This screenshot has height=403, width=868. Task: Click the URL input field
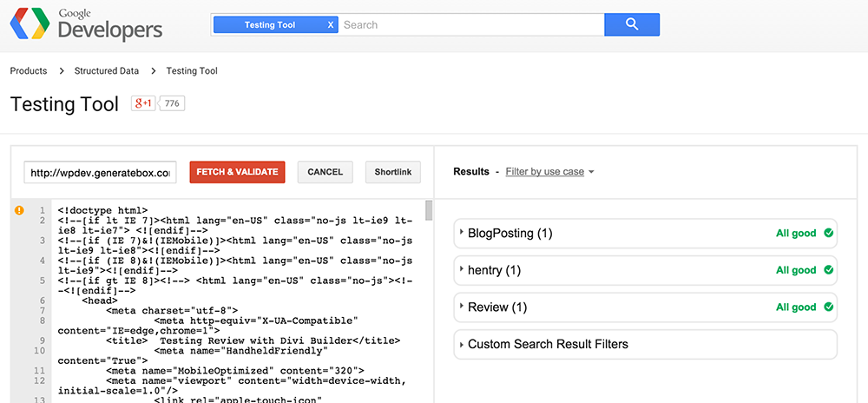100,172
